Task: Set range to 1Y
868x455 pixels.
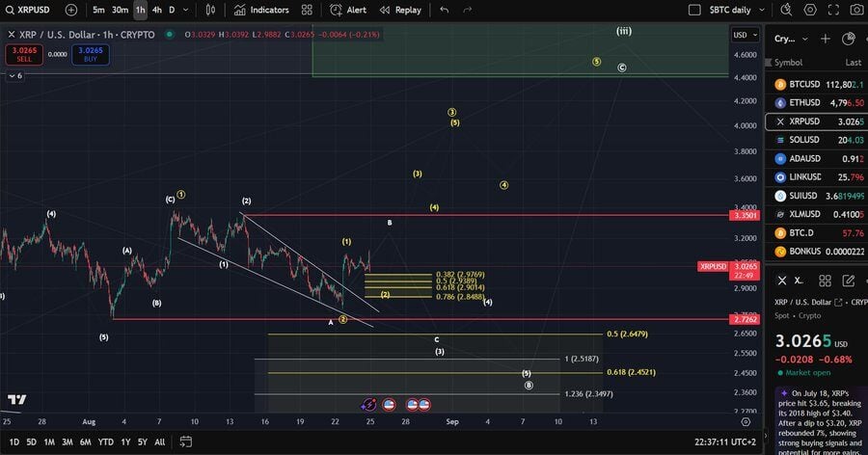Action: [x=125, y=442]
